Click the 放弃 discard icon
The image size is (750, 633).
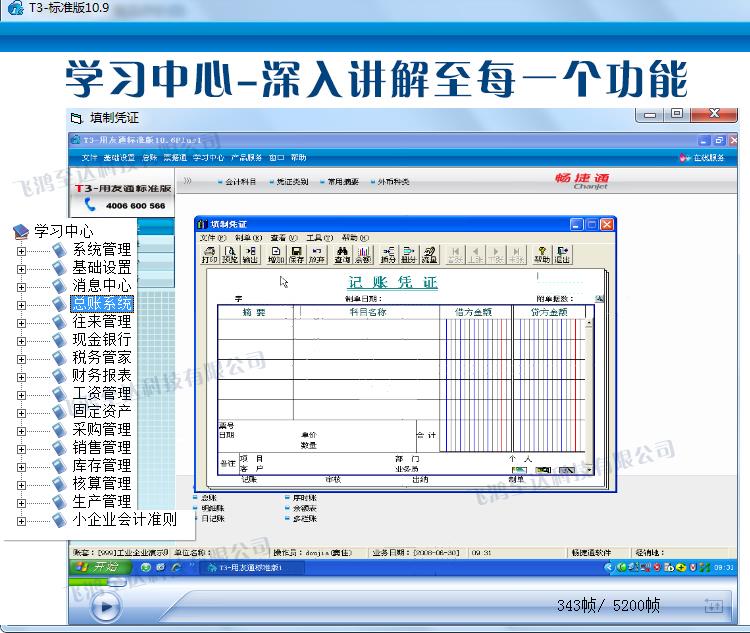click(316, 254)
